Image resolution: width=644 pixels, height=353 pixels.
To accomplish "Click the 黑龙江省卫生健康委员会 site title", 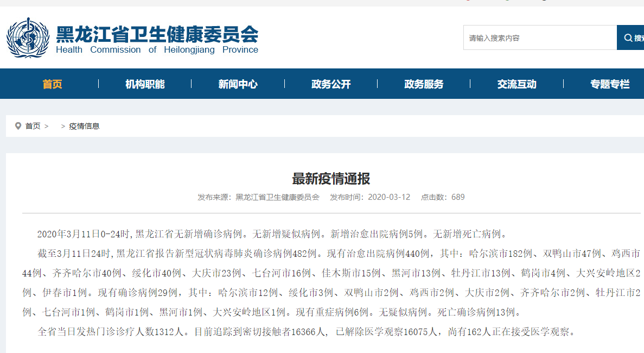I will (x=157, y=34).
